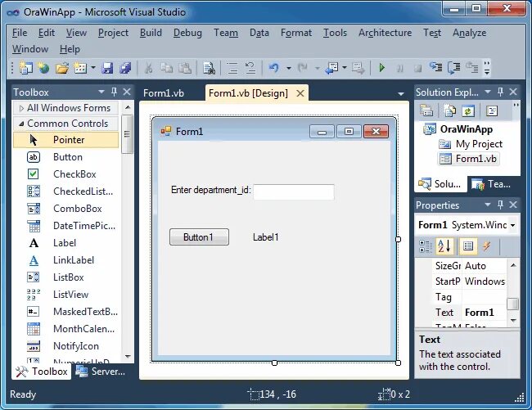The height and width of the screenshot is (410, 532).
Task: Open the Help menu
Action: click(70, 49)
